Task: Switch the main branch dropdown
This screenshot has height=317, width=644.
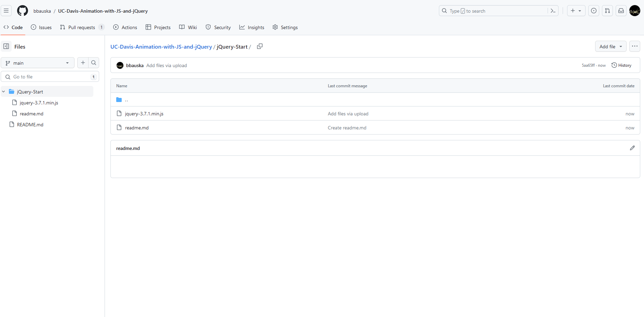Action: click(38, 63)
